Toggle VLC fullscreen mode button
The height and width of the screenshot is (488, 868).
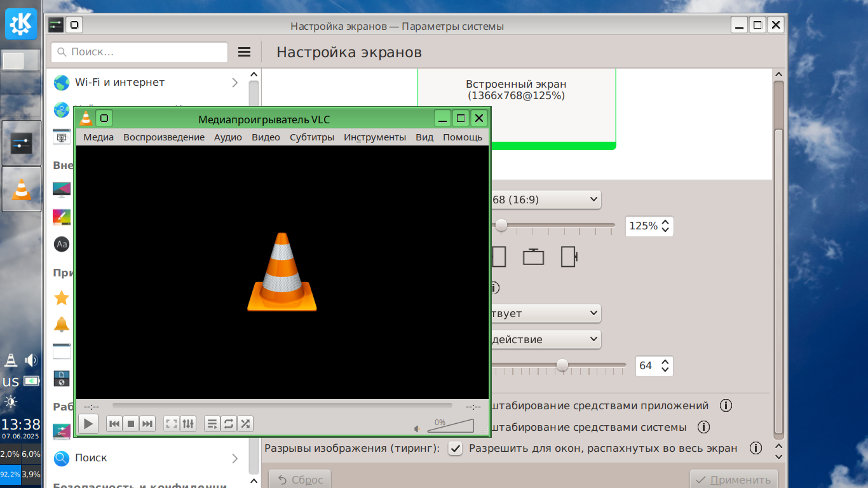[x=171, y=424]
